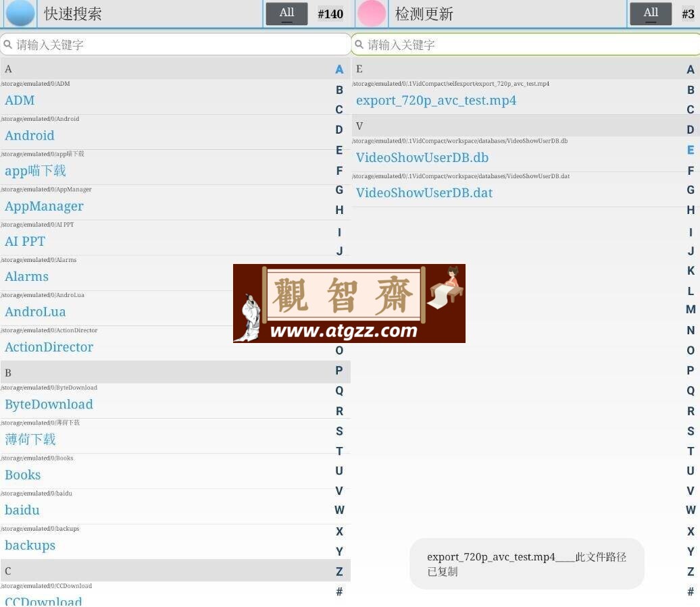The height and width of the screenshot is (607, 700).
Task: Jump to letter M in right index
Action: (691, 309)
